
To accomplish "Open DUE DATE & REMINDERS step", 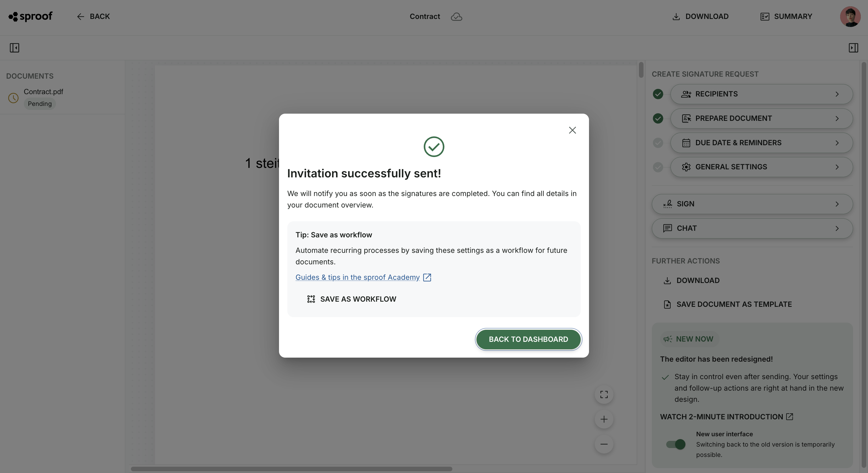I will pos(762,143).
